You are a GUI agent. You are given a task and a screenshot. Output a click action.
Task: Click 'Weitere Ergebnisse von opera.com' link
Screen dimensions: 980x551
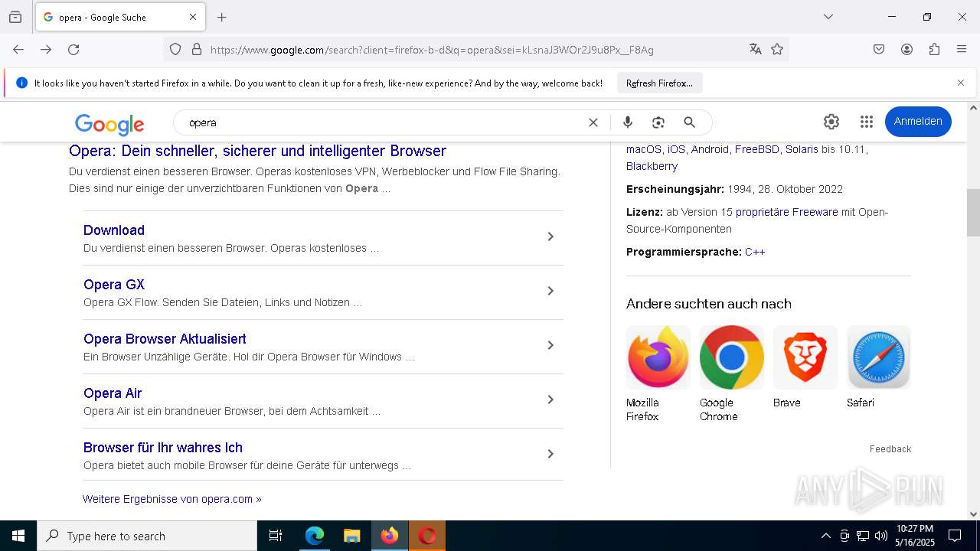172,499
